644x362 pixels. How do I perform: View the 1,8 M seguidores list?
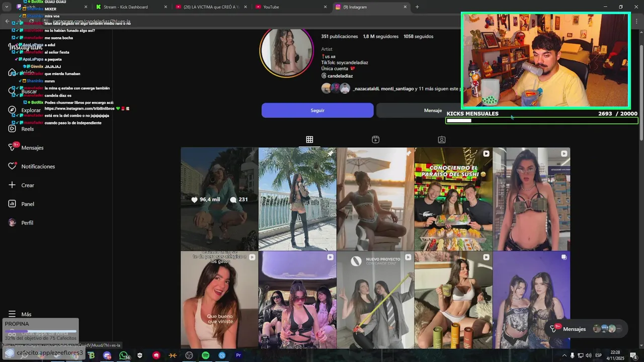380,36
